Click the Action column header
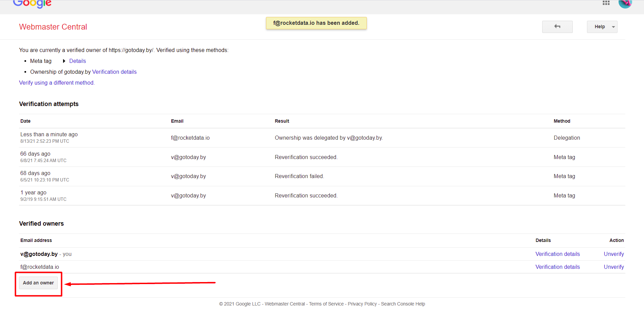Image resolution: width=644 pixels, height=314 pixels. tap(616, 241)
